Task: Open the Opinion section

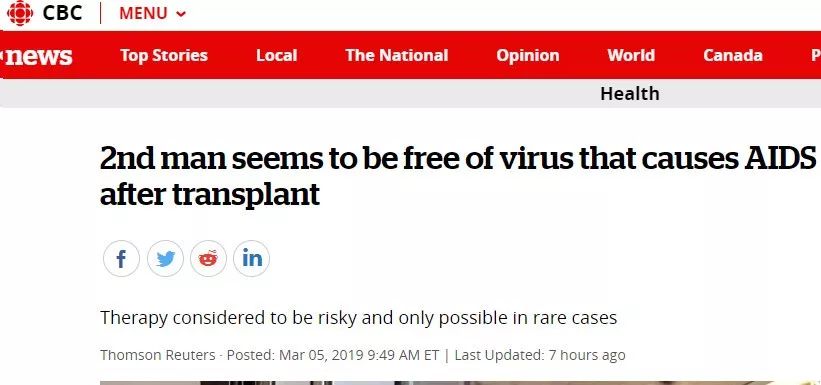Action: click(527, 56)
